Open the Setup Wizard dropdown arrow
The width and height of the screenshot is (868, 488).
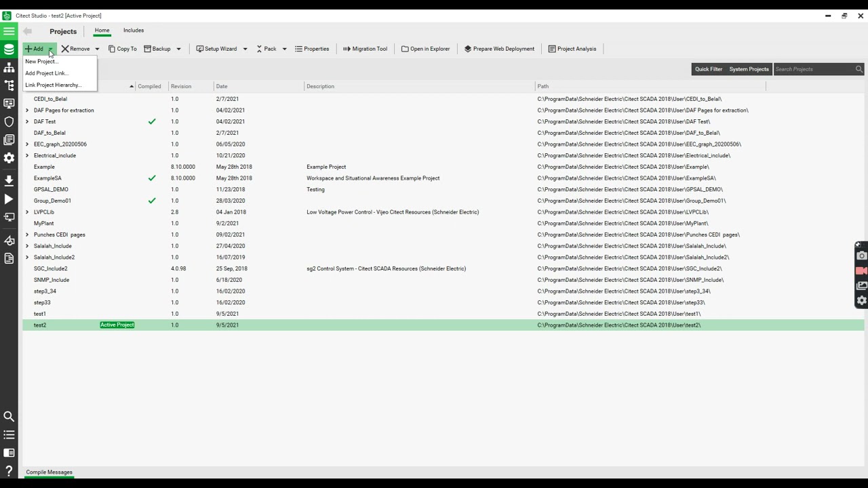[x=245, y=49]
